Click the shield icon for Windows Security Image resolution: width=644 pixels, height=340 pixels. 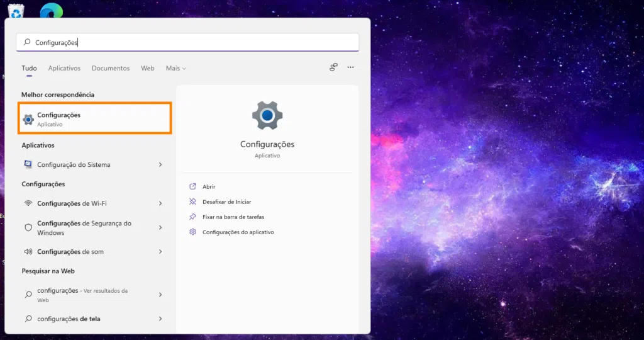point(28,228)
